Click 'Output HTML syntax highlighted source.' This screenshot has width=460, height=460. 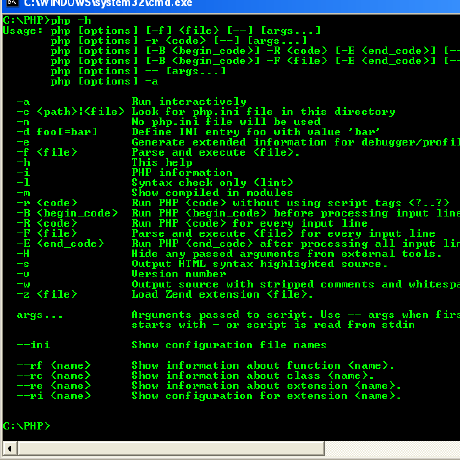point(260,264)
